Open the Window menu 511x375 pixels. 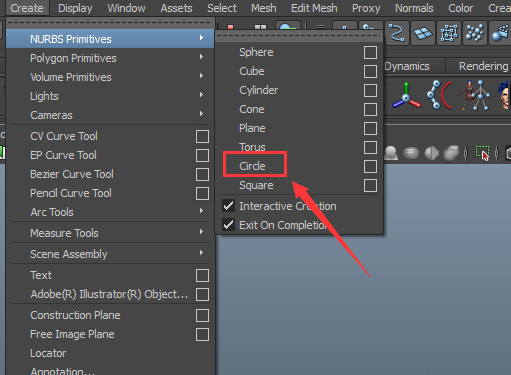pyautogui.click(x=126, y=8)
